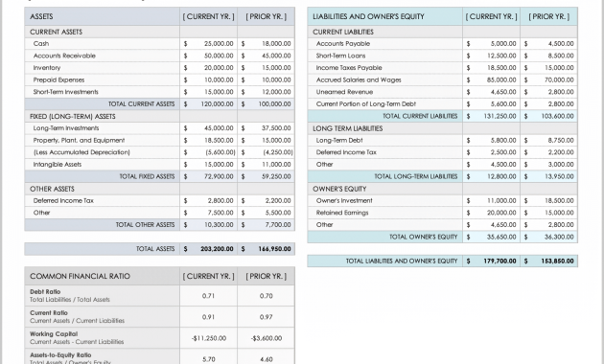
Task: Click Total Owner's Equity current value 35,650.00
Action: click(501, 237)
